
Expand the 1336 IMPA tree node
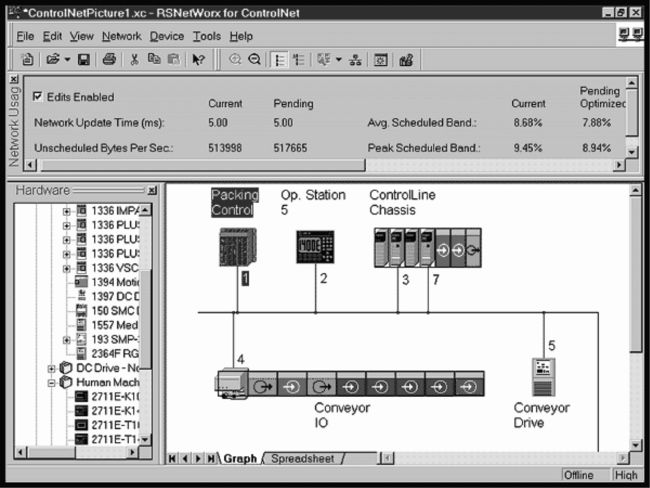[x=66, y=211]
